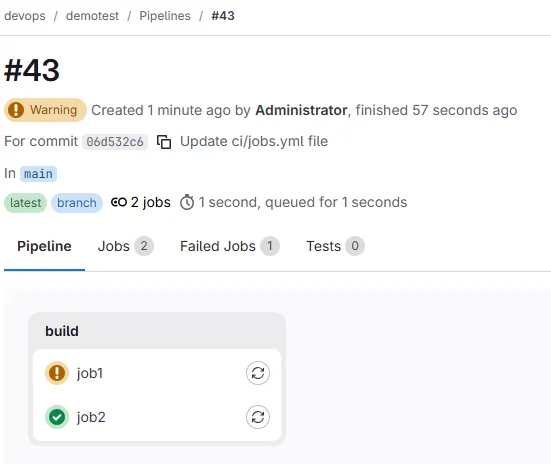Open commit 06d532c6 link
The image size is (551, 464).
point(115,142)
